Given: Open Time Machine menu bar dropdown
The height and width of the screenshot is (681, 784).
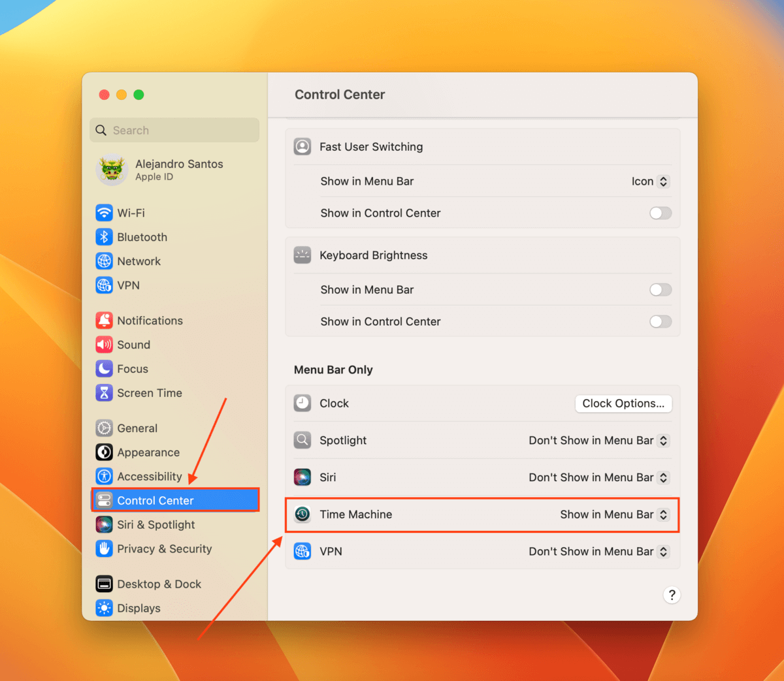Looking at the screenshot, I should point(614,515).
